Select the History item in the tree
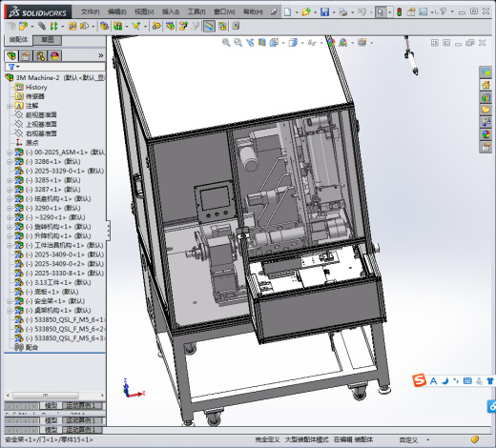The image size is (496, 448). point(36,87)
